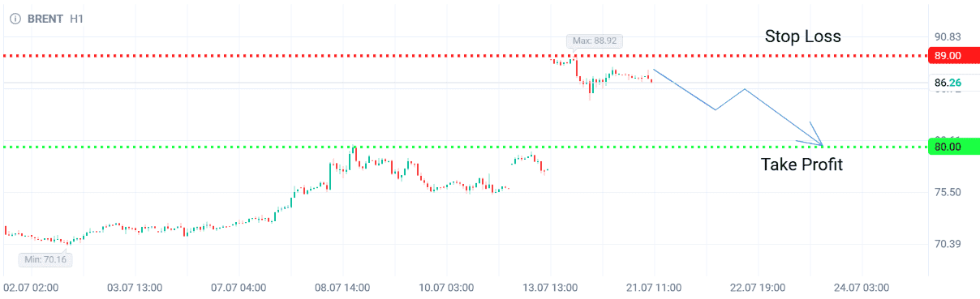Click the 70.39 price axis label
The height and width of the screenshot is (299, 980).
(x=948, y=244)
